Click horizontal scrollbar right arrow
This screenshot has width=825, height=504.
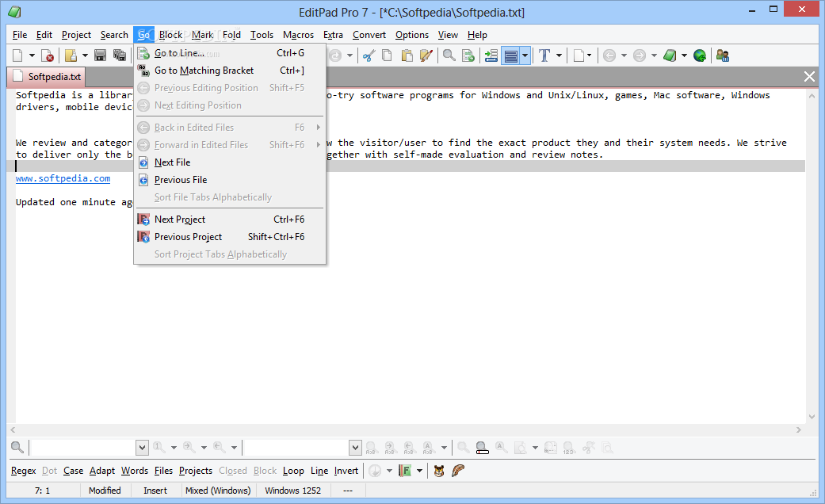(799, 430)
